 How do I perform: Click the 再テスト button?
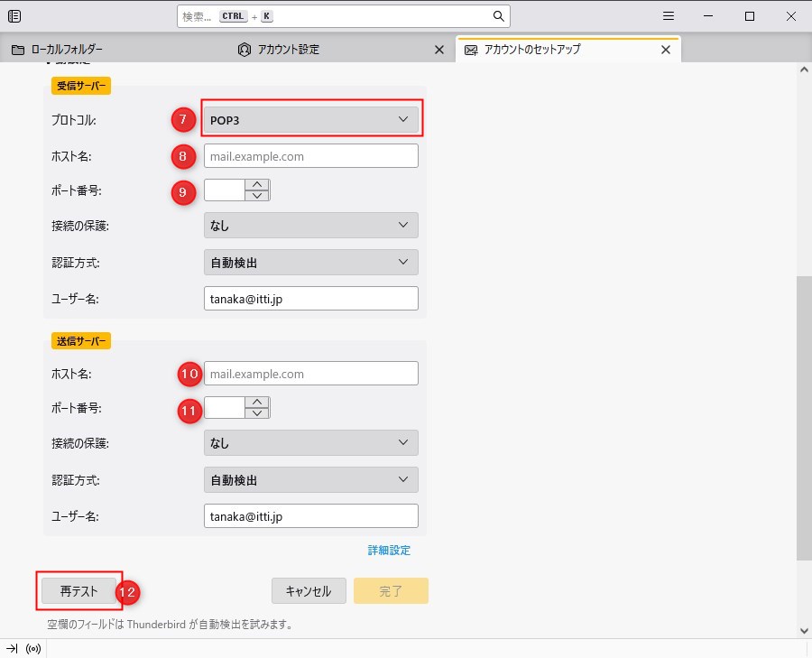tap(78, 591)
